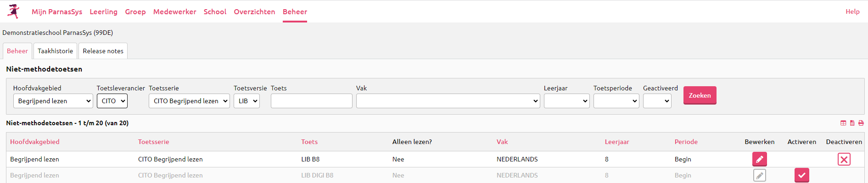Expand the Toetsleverancier CITO dropdown

point(112,101)
